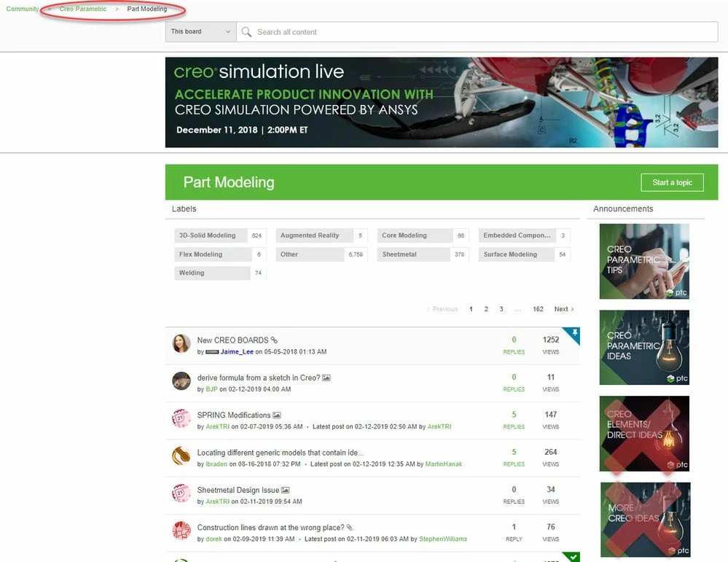Open the Creo Simulation Live banner
The image size is (728, 562).
click(442, 102)
